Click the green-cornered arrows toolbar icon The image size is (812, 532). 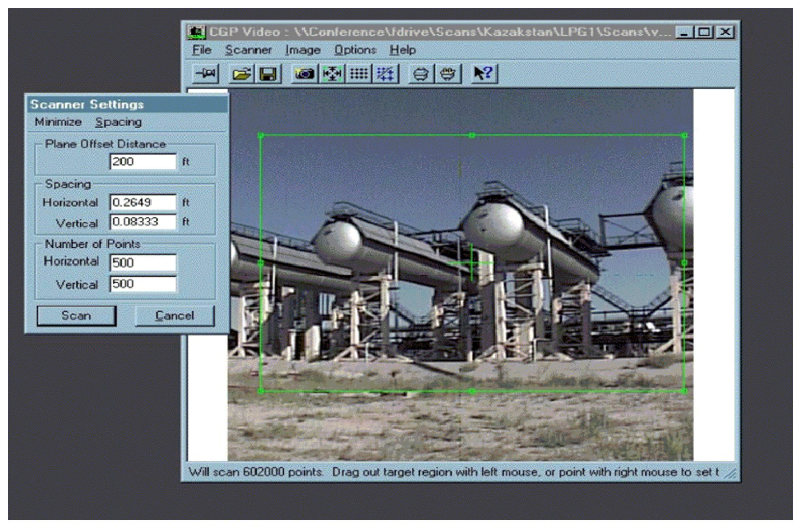pos(332,73)
